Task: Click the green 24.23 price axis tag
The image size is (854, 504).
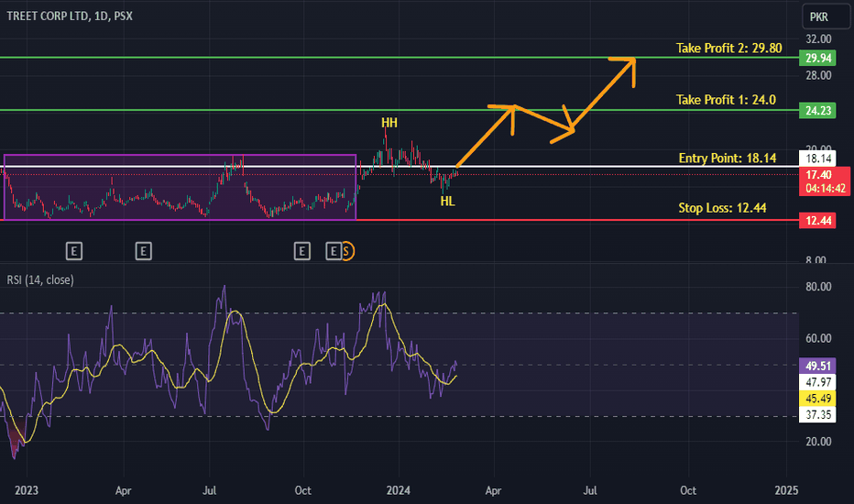Action: point(817,111)
